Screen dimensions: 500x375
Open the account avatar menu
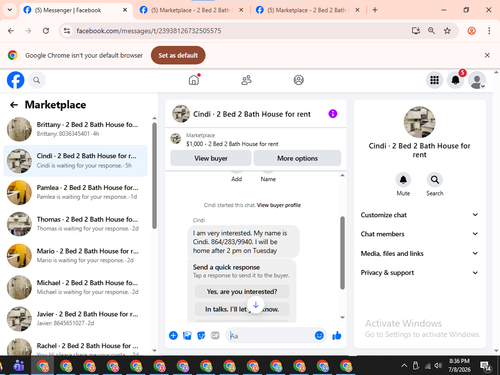477,80
